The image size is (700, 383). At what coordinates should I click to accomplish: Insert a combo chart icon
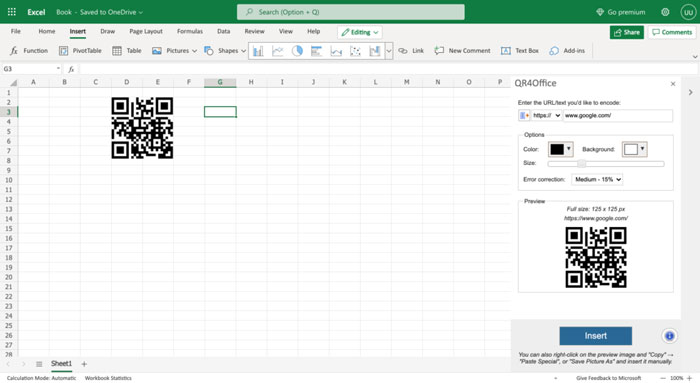coord(375,51)
